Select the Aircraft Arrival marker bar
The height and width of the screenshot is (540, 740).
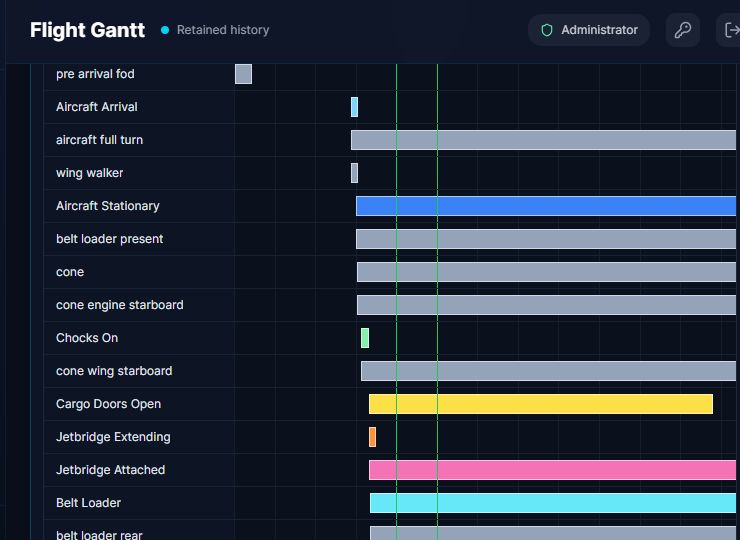pyautogui.click(x=354, y=107)
